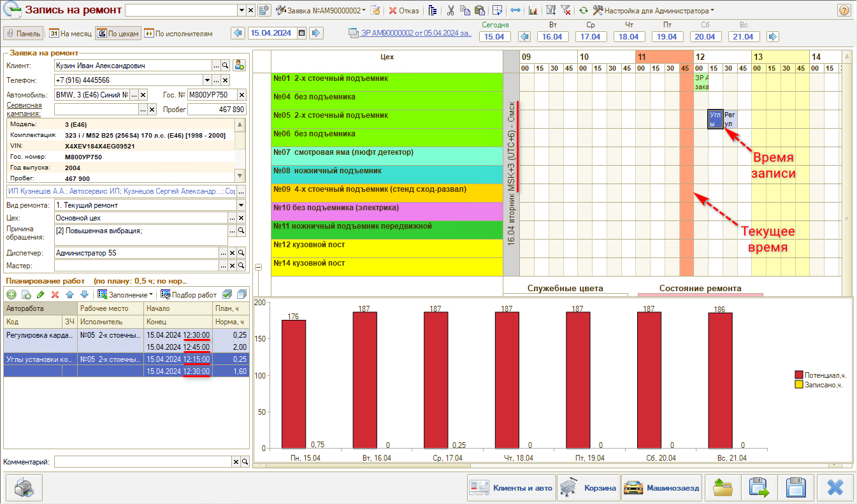The image size is (857, 504).
Task: Search client with magnifier next to Кузин
Action: [x=225, y=65]
